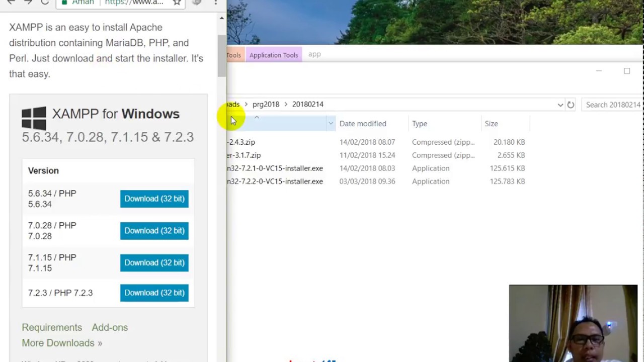Click the Version column heading text

(43, 170)
